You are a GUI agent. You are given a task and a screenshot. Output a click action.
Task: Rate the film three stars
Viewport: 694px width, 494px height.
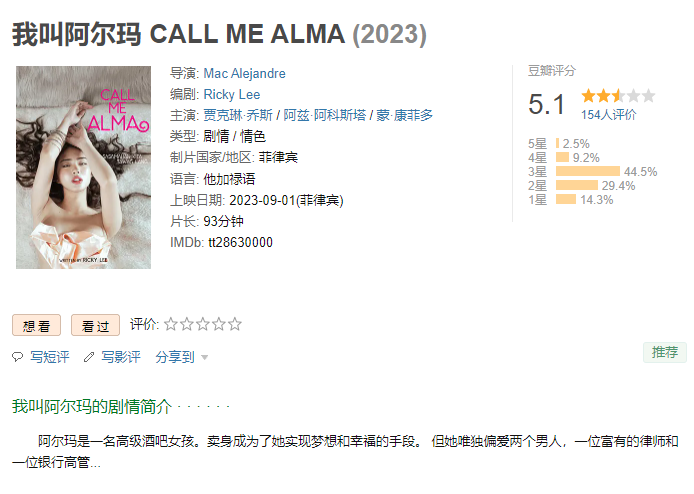203,324
